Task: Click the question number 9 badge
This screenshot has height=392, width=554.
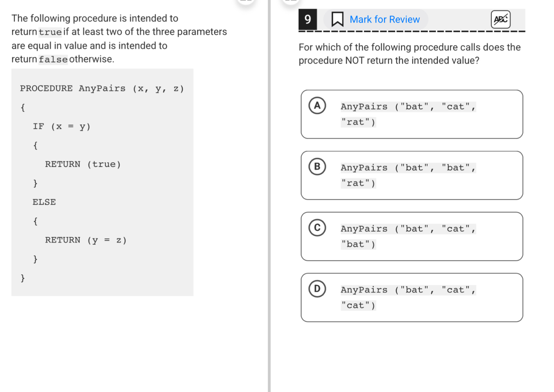Action: [x=308, y=19]
